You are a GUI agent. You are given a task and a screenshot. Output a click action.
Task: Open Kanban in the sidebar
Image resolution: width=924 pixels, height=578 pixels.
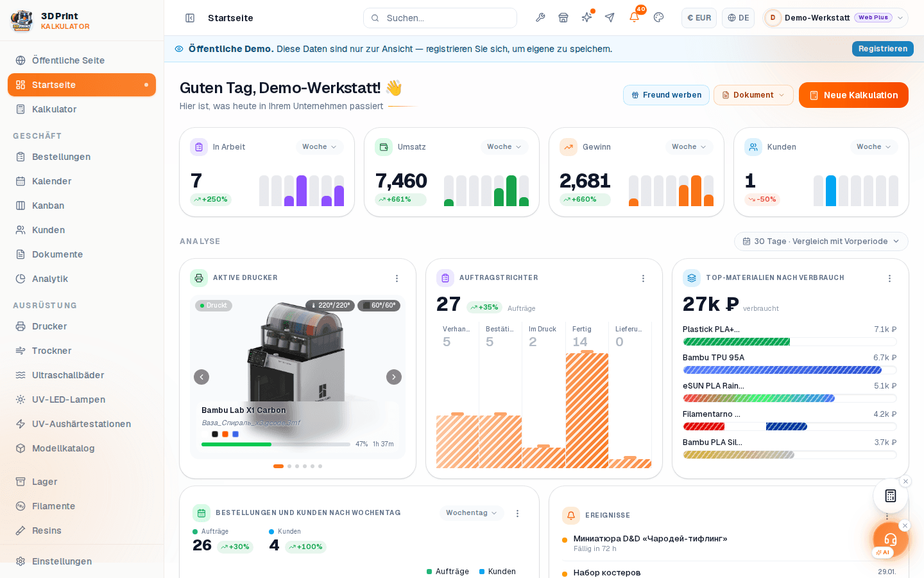81,206
